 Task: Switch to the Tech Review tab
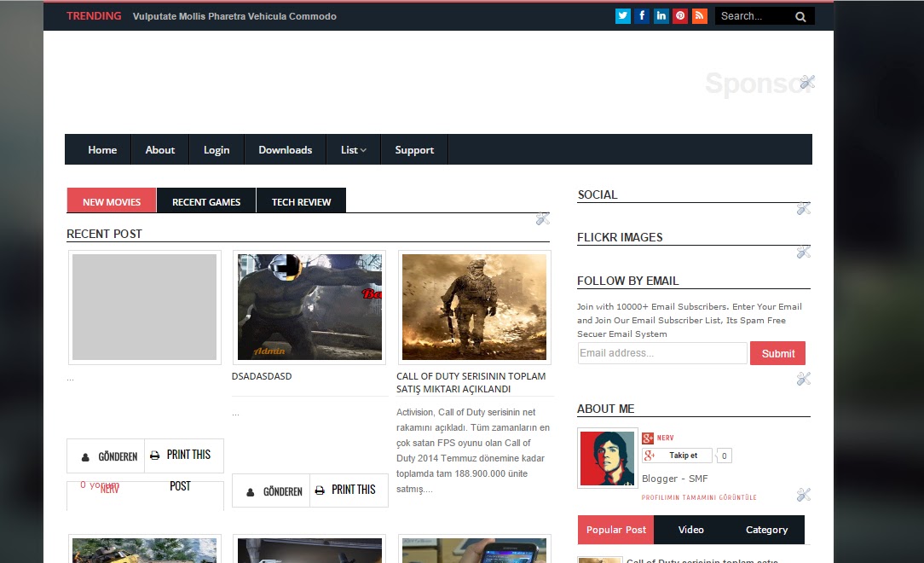[301, 200]
